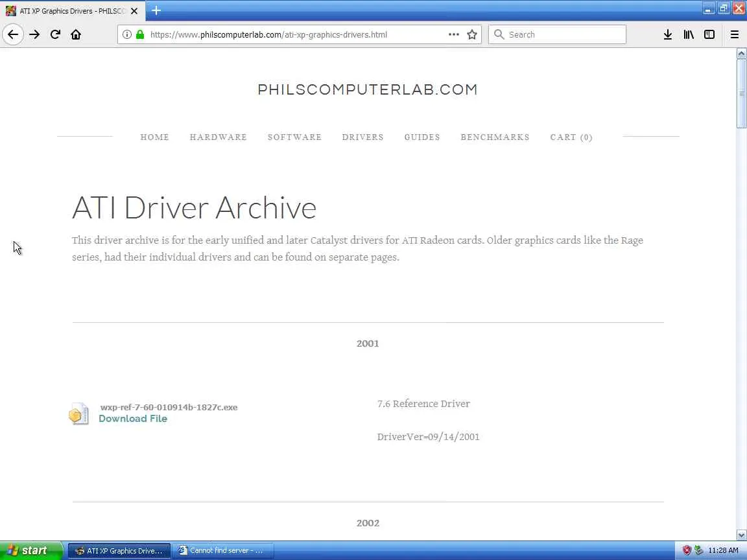Close the ATI XP Graphics Drivers tab
Viewport: 747px width, 560px height.
134,10
